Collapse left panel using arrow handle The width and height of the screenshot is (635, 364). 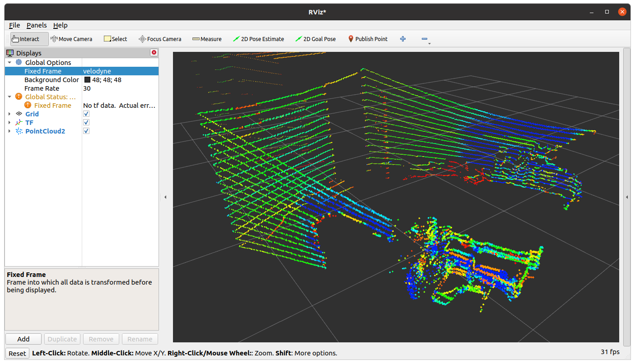(x=165, y=197)
